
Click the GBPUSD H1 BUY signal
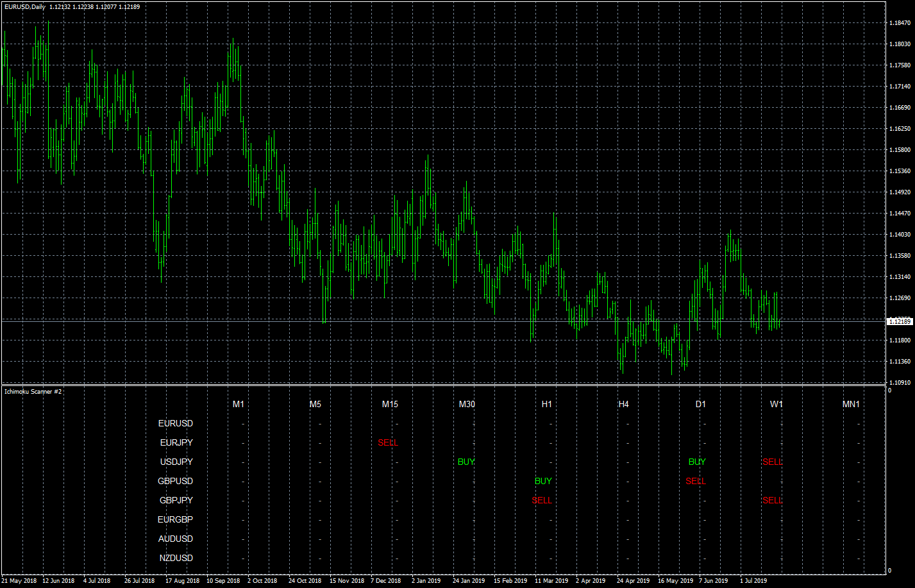coord(543,481)
